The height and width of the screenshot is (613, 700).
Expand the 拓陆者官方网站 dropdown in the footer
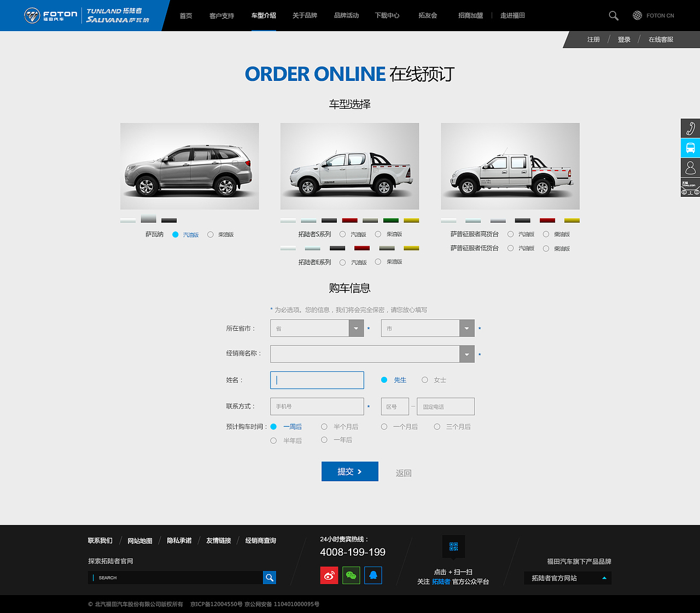568,578
